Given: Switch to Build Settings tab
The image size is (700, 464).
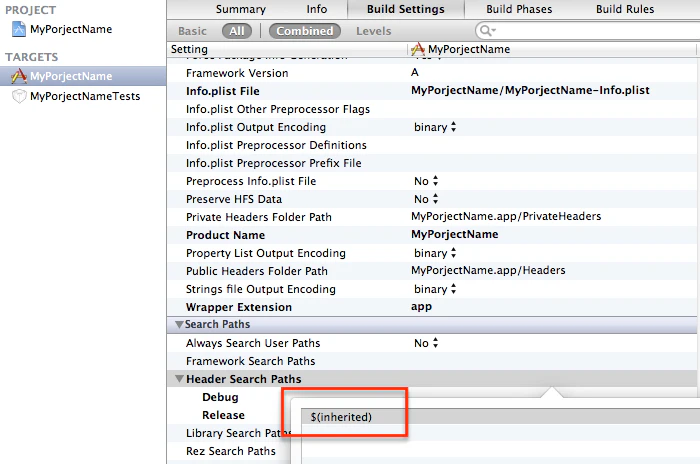Looking at the screenshot, I should [x=406, y=9].
